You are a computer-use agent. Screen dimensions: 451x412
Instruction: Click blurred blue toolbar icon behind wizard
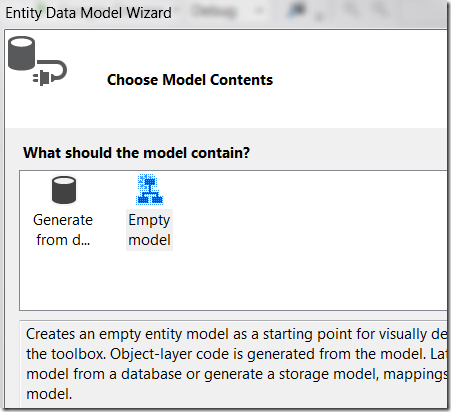coord(296,10)
